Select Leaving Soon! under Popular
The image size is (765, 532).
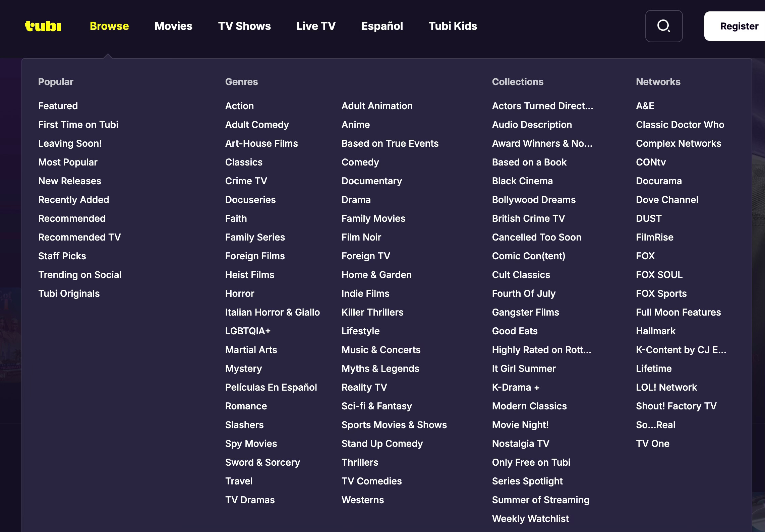(x=70, y=143)
